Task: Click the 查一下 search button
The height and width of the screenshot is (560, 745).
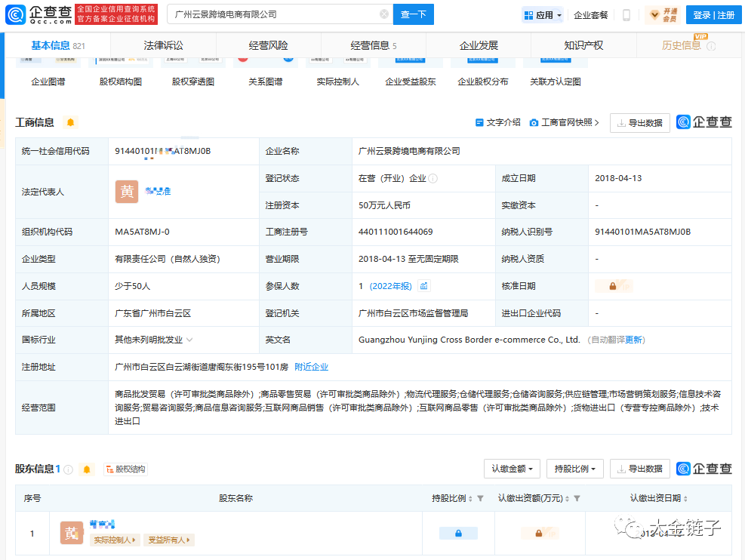Action: [413, 14]
